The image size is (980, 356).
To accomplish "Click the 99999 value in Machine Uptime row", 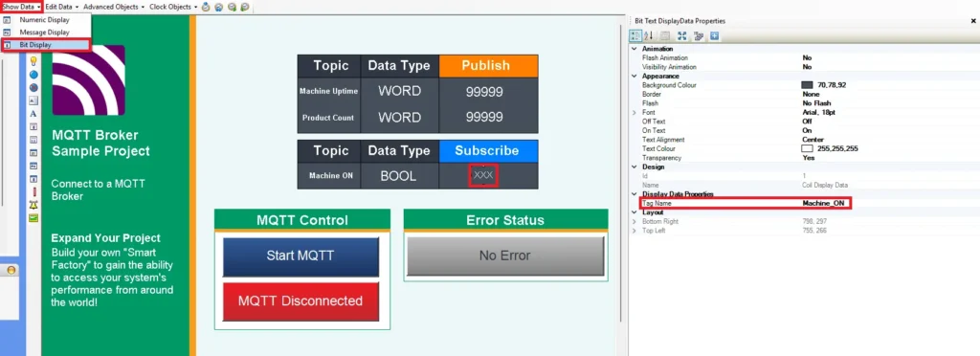I will click(x=484, y=92).
